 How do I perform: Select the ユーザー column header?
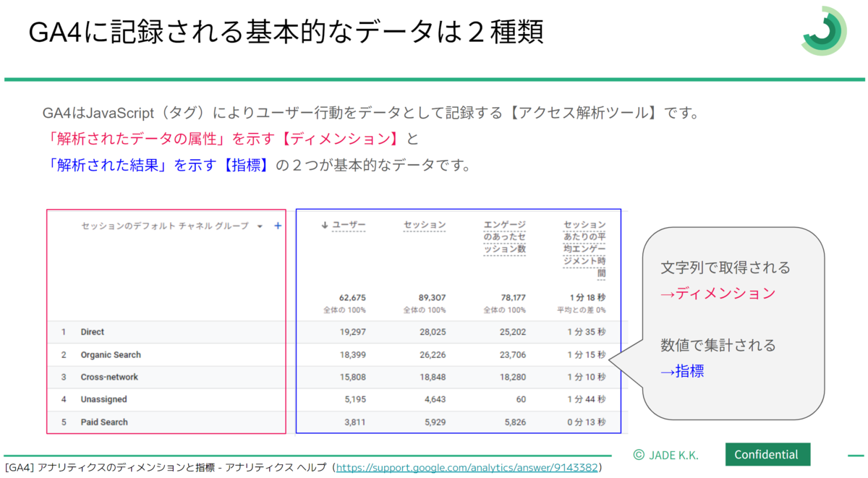349,226
